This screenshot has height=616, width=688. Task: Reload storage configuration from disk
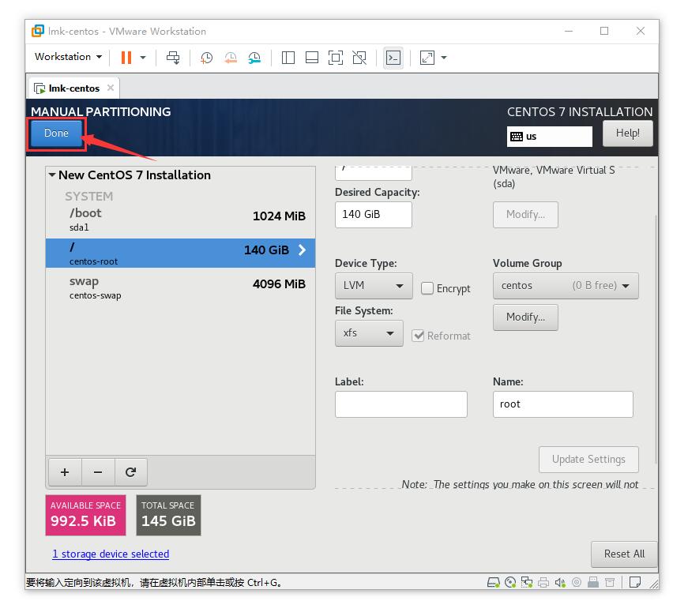131,472
